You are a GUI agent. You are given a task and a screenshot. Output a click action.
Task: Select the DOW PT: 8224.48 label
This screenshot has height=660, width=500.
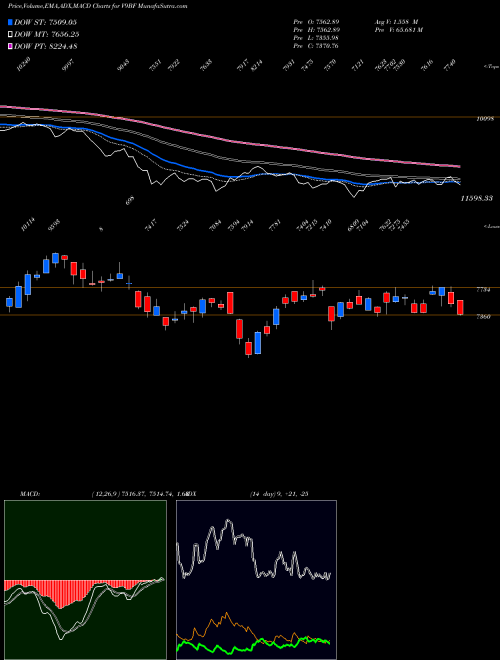click(x=46, y=47)
